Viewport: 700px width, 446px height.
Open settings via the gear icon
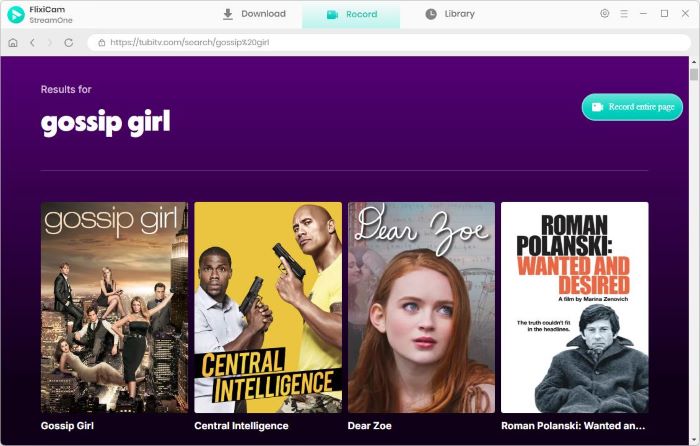(x=604, y=13)
